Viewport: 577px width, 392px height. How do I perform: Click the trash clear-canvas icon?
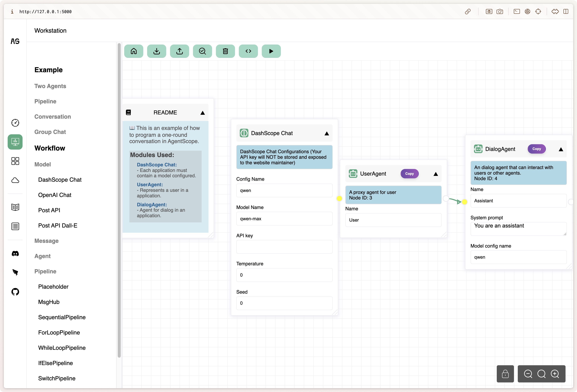coord(225,51)
